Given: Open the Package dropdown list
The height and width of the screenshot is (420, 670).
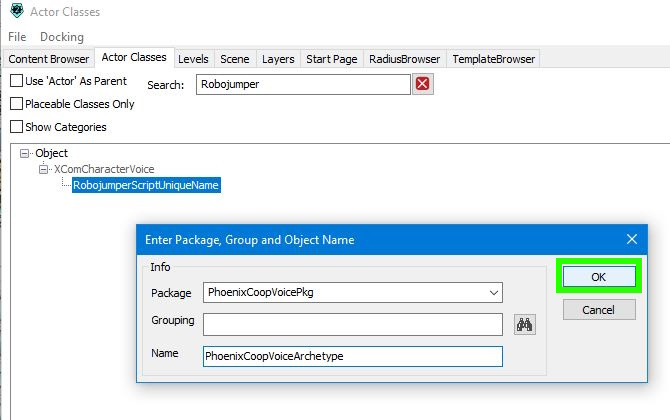Looking at the screenshot, I should point(494,292).
